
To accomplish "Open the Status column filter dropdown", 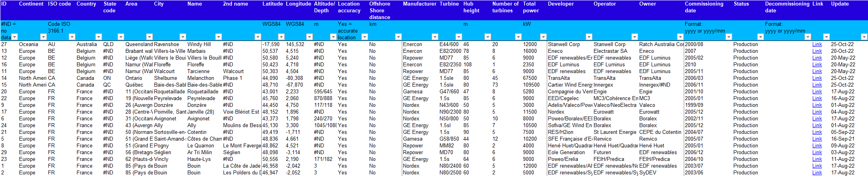I will (760, 37).
